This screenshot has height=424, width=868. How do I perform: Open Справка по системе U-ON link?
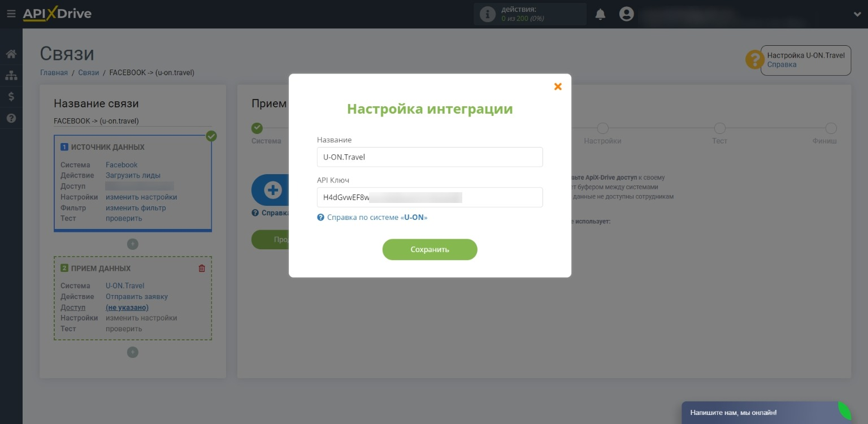click(x=377, y=217)
